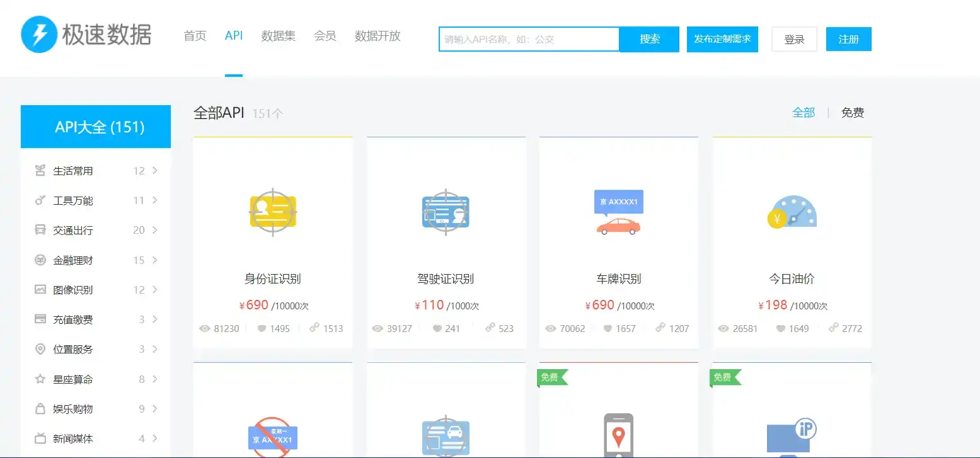Image resolution: width=980 pixels, height=458 pixels.
Task: Open the 身份证识别 ID card icon
Action: pyautogui.click(x=273, y=212)
